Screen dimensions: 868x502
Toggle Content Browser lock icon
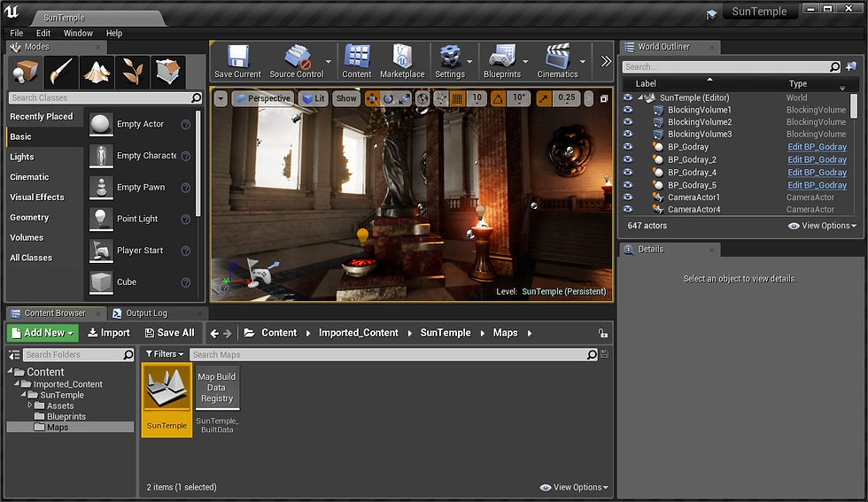(x=603, y=333)
